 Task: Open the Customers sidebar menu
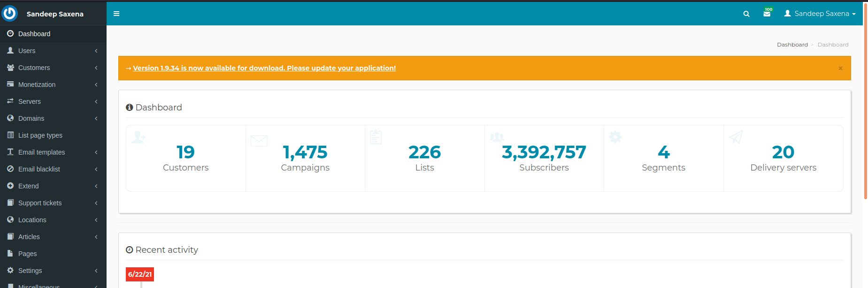[x=53, y=68]
